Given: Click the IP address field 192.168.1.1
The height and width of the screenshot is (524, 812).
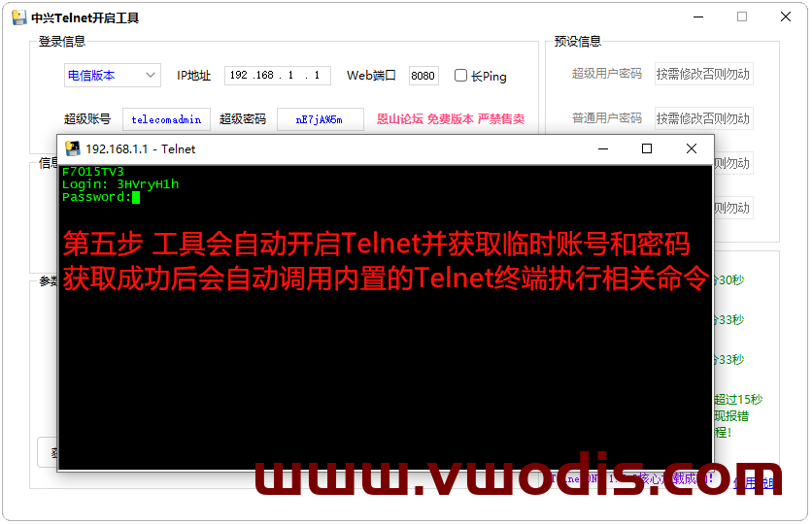Looking at the screenshot, I should (277, 76).
